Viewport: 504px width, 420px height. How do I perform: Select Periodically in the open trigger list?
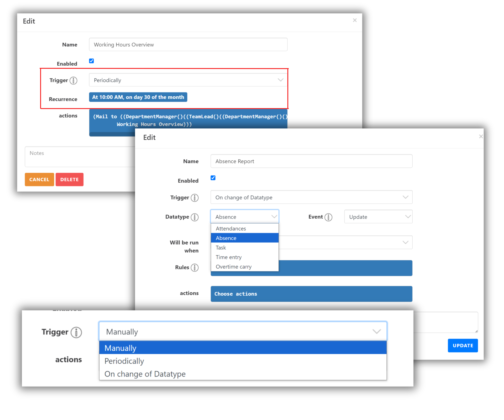[124, 361]
